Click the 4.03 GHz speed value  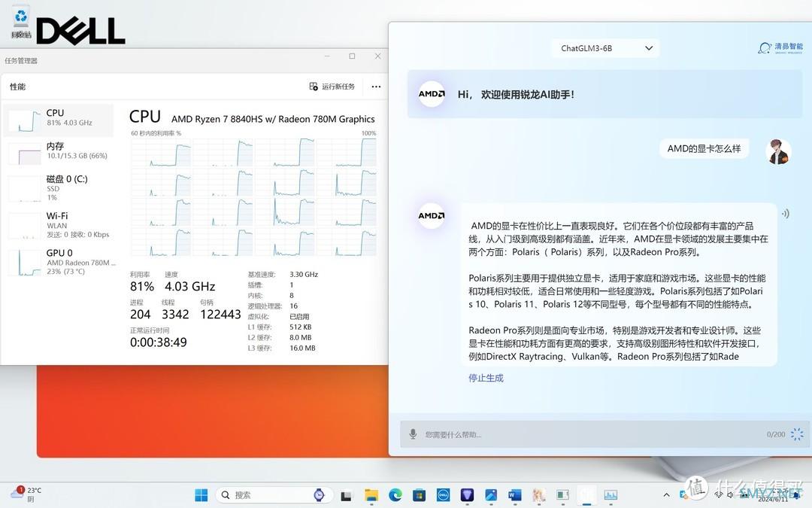click(x=189, y=287)
